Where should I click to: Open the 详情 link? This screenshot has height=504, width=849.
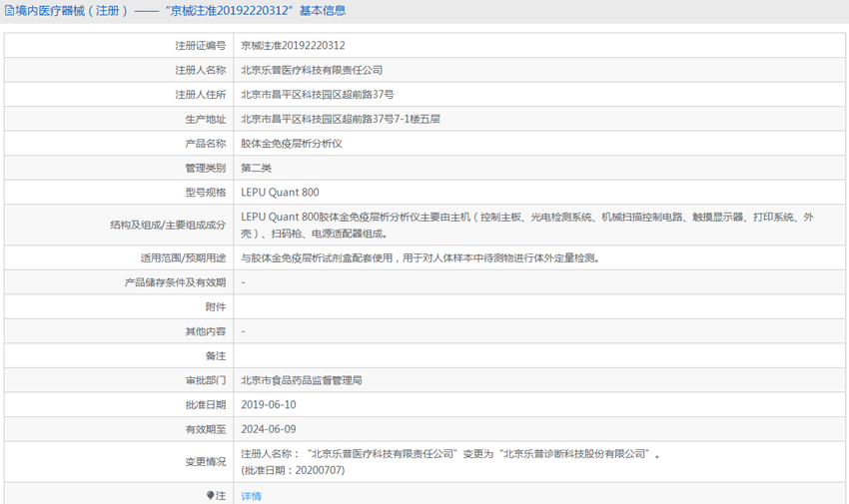tap(252, 496)
